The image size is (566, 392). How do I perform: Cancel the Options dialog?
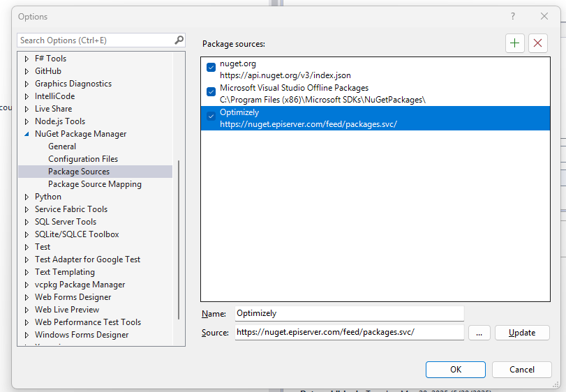click(x=521, y=370)
